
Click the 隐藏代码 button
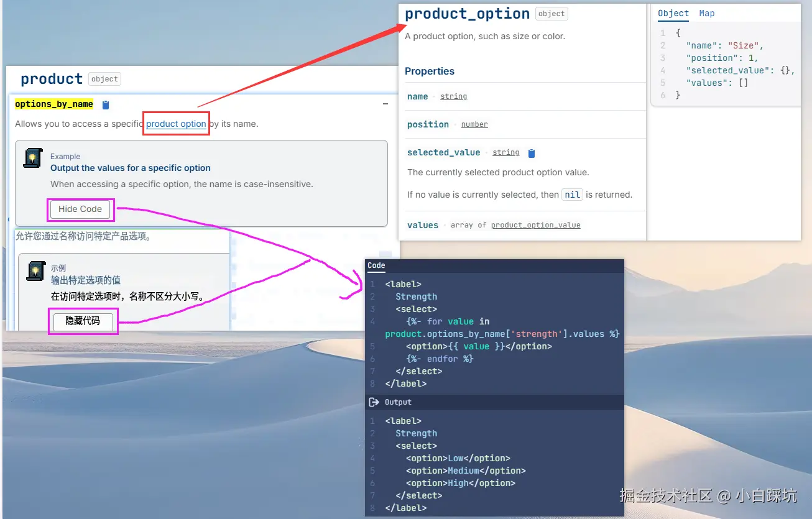[x=83, y=321]
